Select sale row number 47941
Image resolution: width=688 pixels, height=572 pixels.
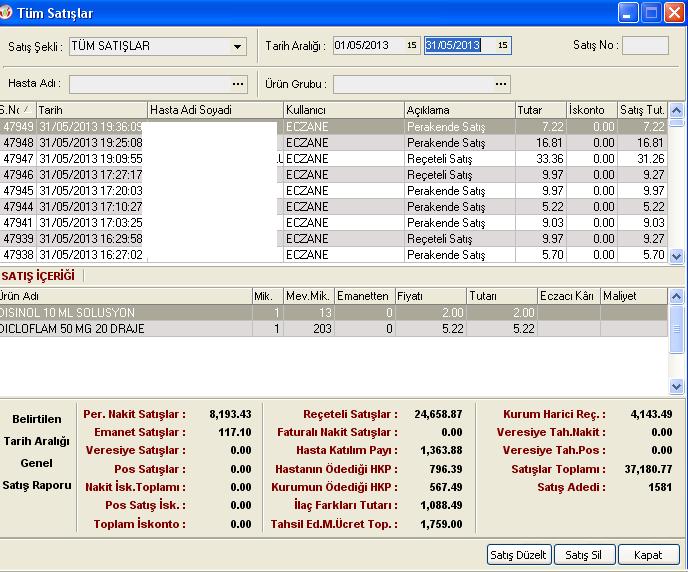(20, 223)
